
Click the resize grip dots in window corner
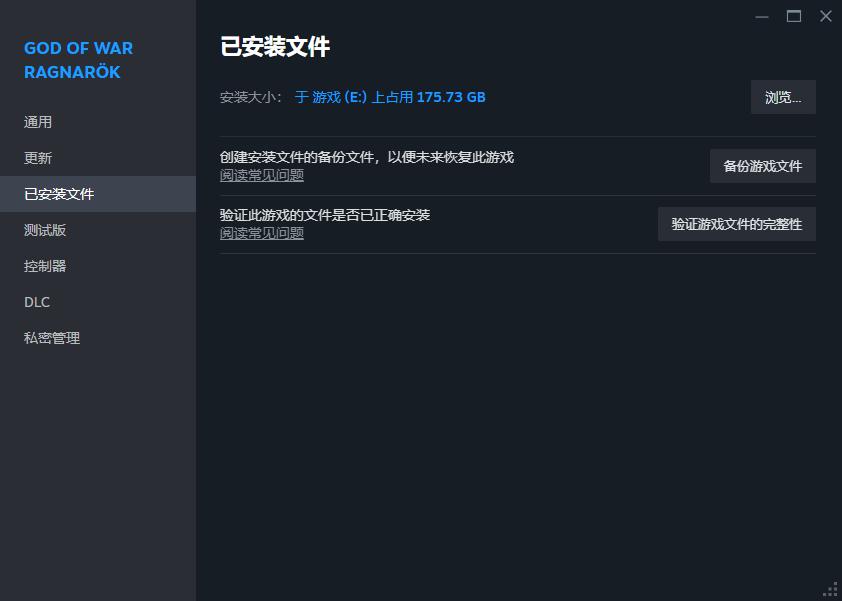[x=831, y=590]
